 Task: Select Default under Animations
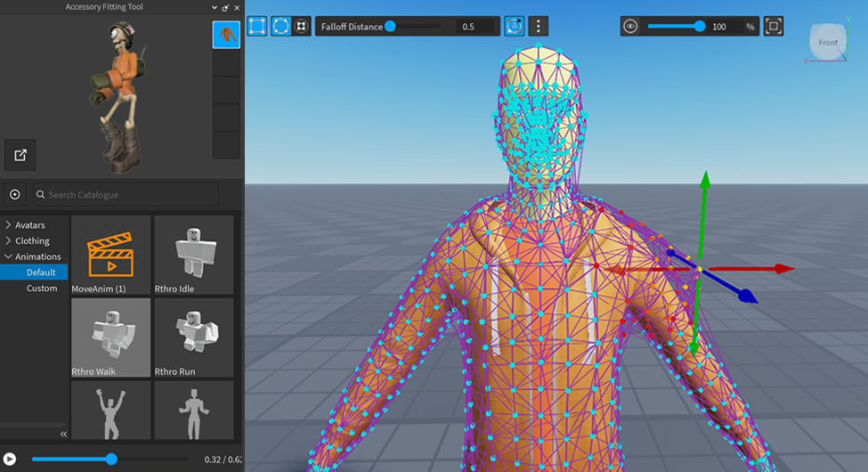41,273
